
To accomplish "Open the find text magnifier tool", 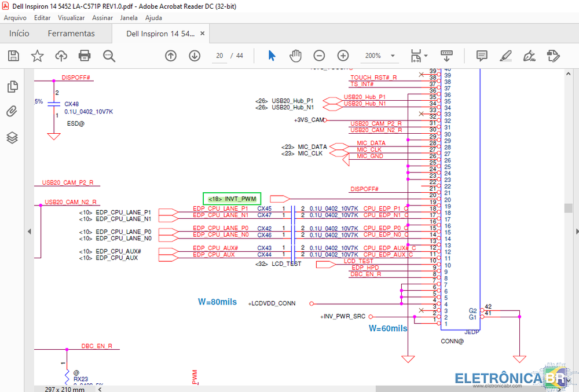I will [x=109, y=56].
